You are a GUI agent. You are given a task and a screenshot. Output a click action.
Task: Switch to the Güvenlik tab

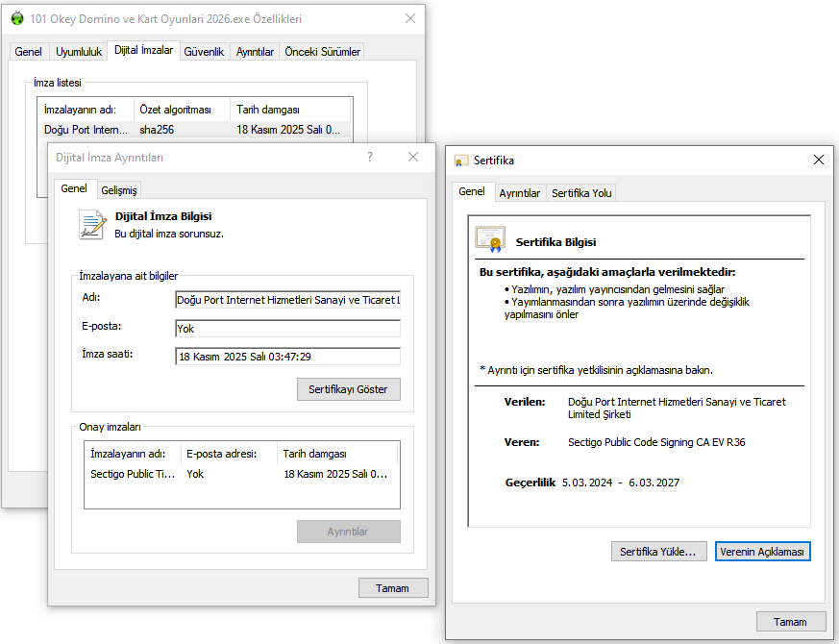click(x=204, y=52)
